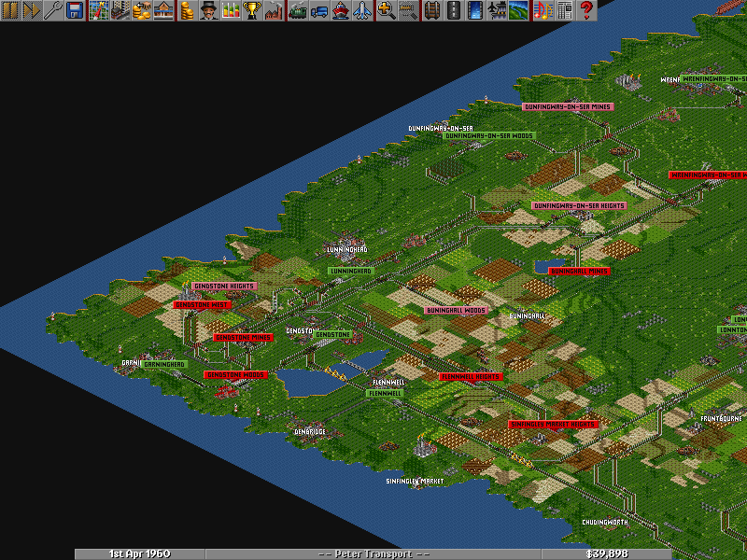Screen dimensions: 747x560
Task: Show last message news options
Action: (x=564, y=10)
